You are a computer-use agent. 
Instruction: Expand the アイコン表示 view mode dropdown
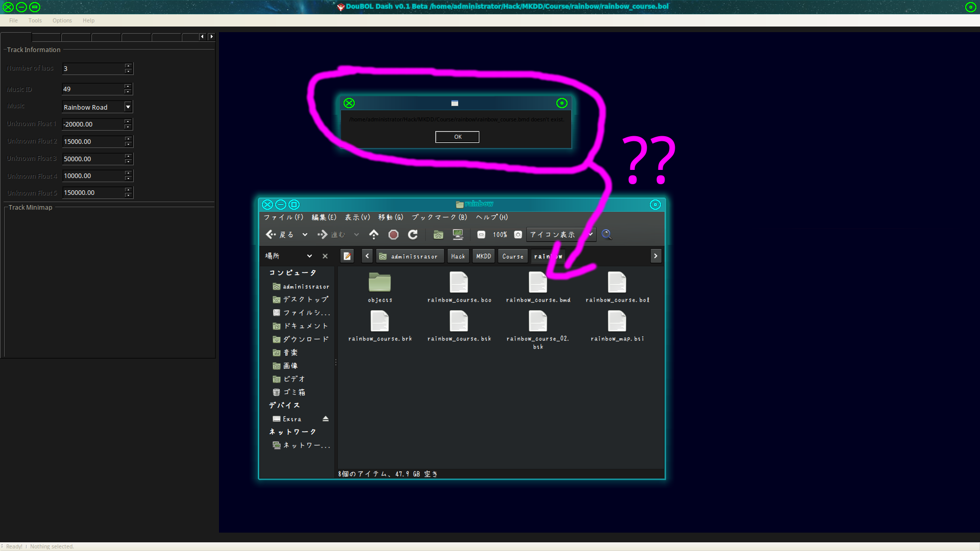tap(591, 235)
